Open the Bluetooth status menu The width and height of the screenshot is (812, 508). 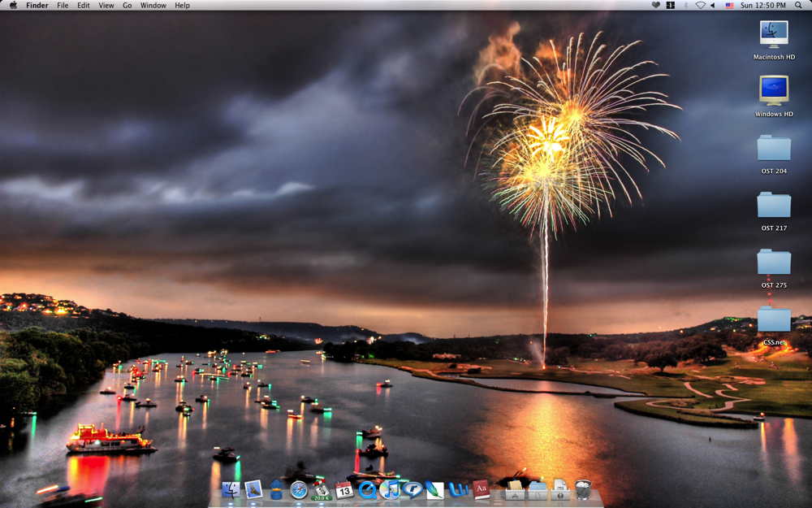click(685, 5)
